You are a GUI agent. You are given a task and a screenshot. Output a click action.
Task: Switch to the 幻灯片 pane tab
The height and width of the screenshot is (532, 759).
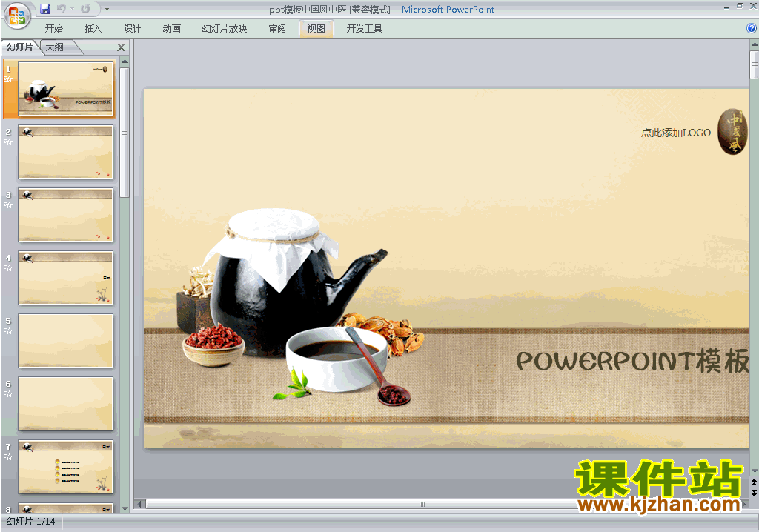tap(20, 47)
